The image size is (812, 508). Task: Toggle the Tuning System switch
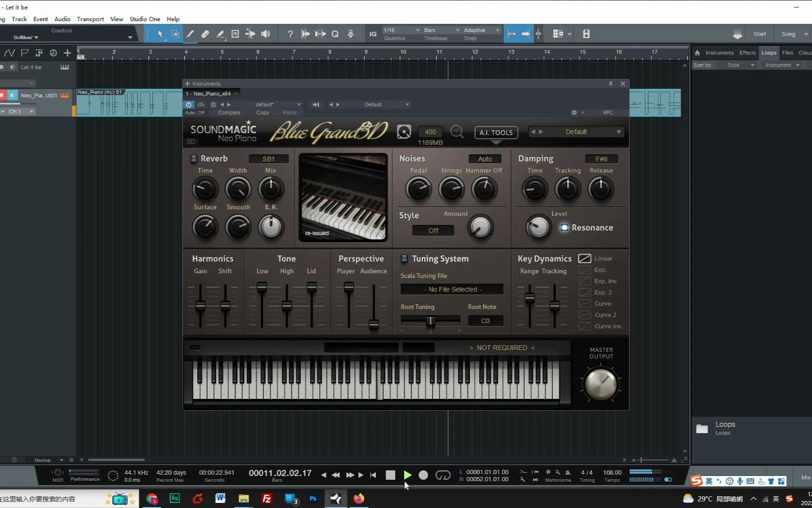pyautogui.click(x=404, y=259)
